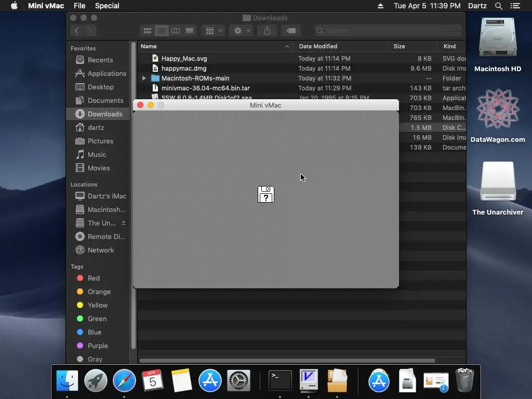
Task: Open Recents in Finder sidebar
Action: [x=98, y=60]
